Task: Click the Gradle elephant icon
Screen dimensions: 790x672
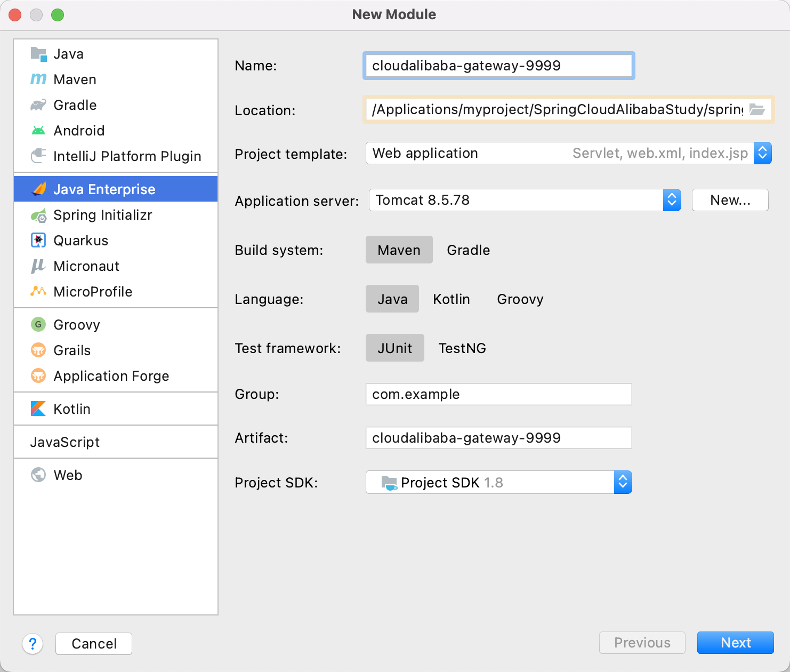Action: click(38, 105)
